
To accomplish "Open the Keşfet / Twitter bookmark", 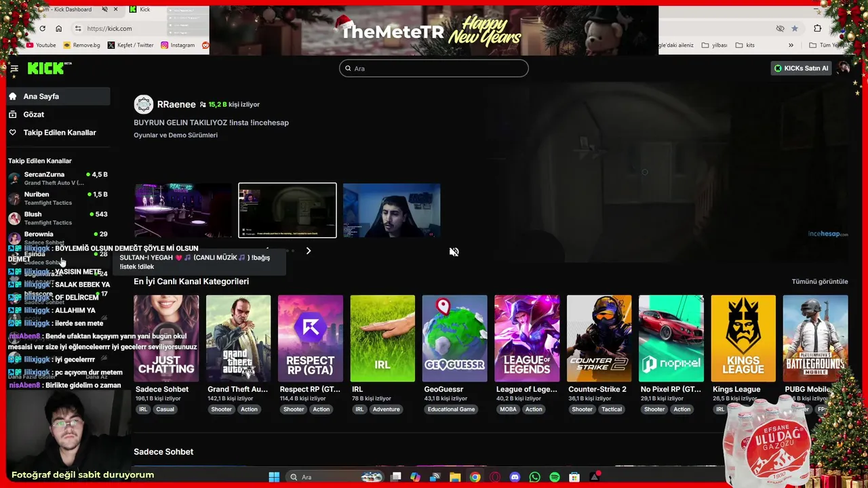I will [131, 45].
